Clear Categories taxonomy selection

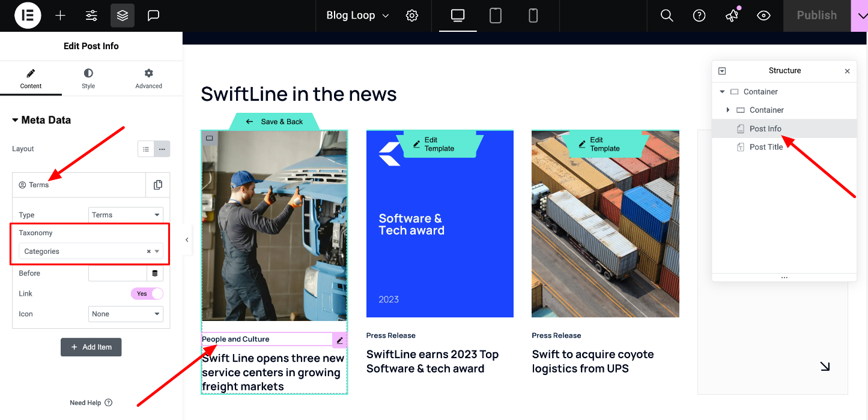(x=148, y=251)
